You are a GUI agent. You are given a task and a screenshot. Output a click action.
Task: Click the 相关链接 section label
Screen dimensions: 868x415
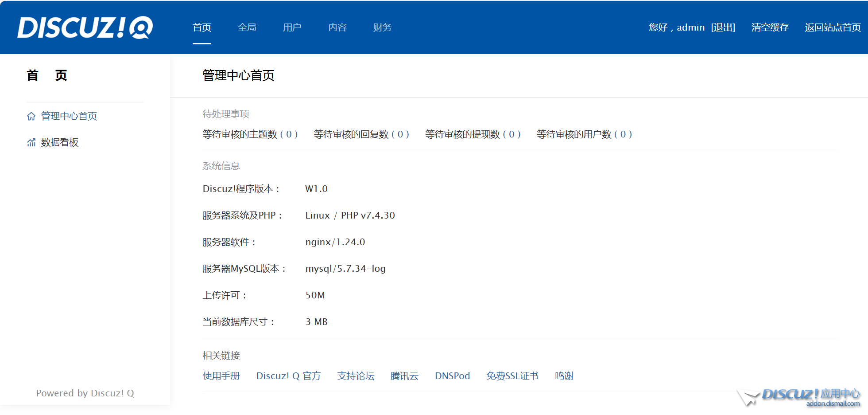click(221, 356)
